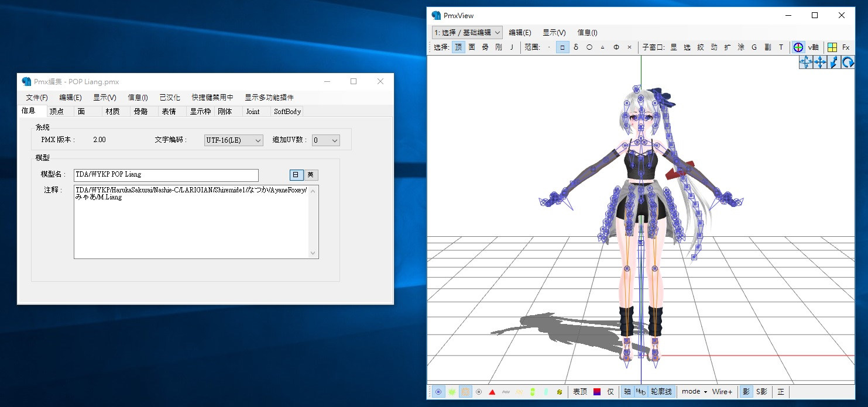This screenshot has height=407, width=868.
Task: Click the quad-view grid icon in the toolbar
Action: tap(832, 47)
